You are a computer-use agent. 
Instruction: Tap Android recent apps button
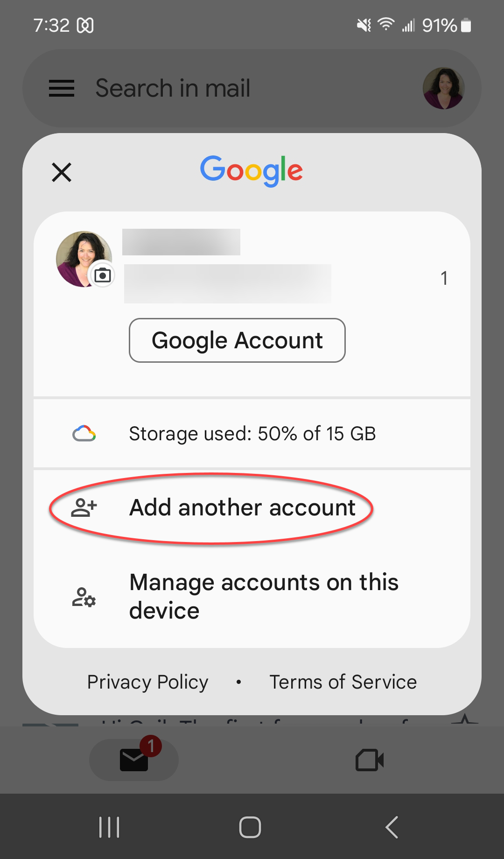coord(110,827)
